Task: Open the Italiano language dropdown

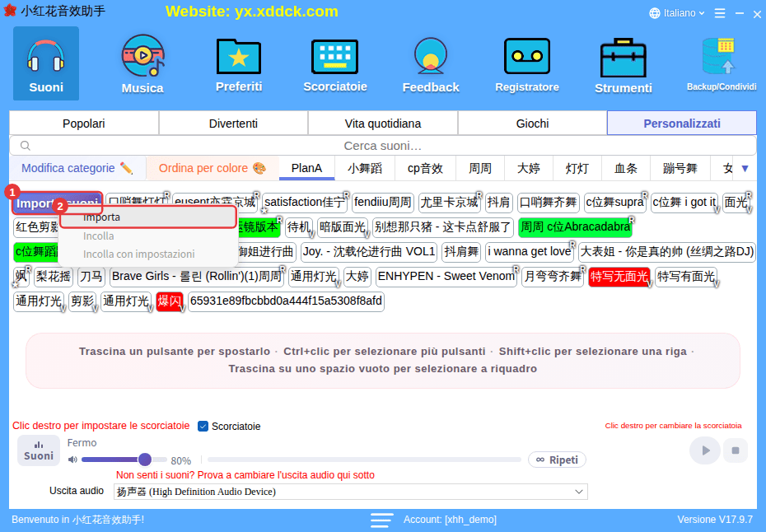Action: point(676,13)
